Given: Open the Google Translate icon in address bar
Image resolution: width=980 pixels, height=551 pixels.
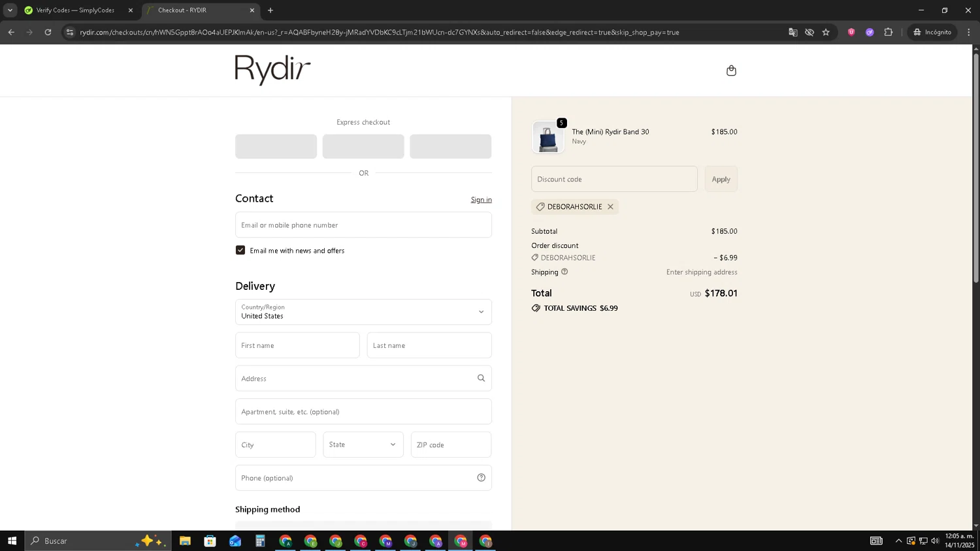Looking at the screenshot, I should (792, 32).
